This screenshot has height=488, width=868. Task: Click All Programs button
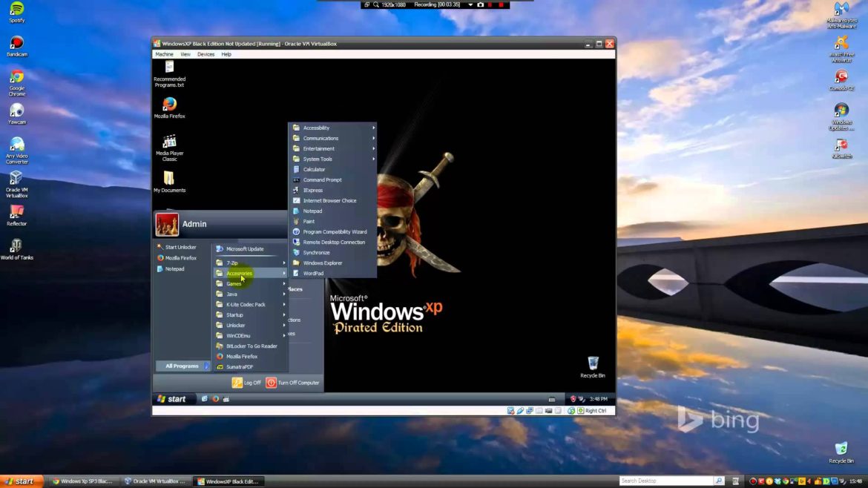click(x=183, y=366)
